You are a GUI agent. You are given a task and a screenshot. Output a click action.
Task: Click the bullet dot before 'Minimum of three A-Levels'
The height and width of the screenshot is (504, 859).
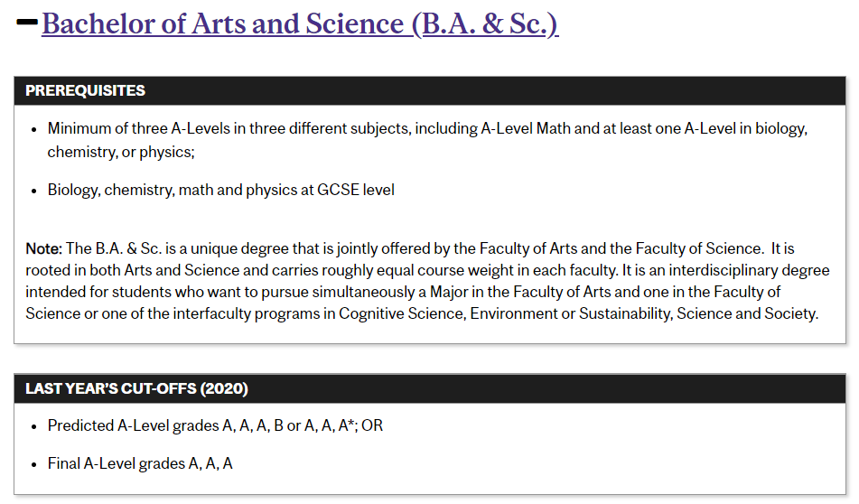tap(34, 130)
